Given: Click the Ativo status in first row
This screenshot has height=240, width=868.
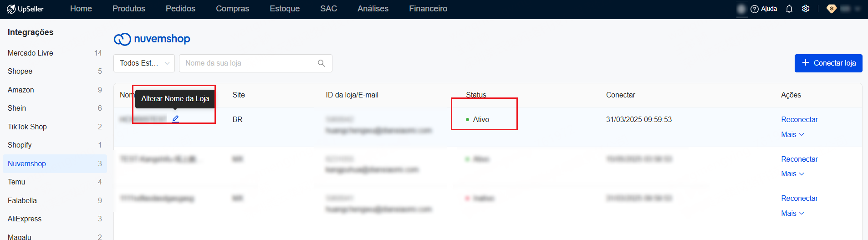Looking at the screenshot, I should point(477,119).
